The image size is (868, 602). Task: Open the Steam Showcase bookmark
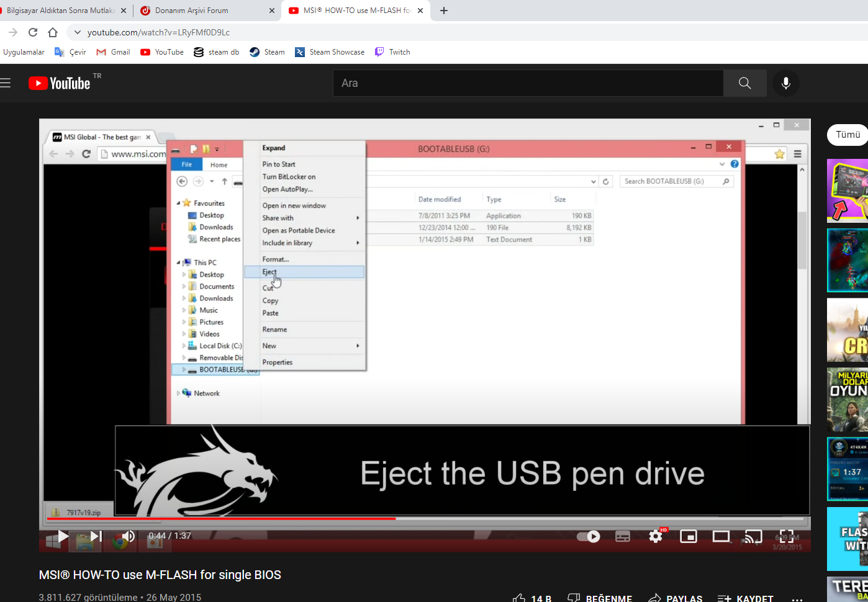pos(330,52)
